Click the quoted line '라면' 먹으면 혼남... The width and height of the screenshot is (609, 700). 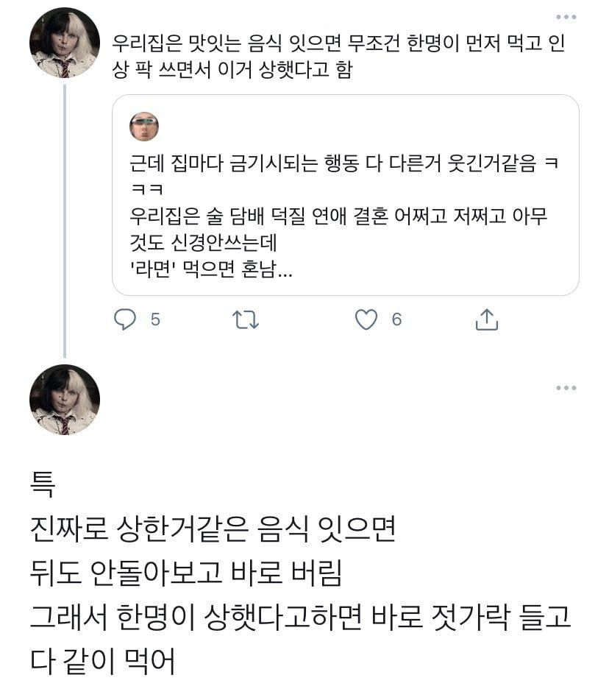coord(210,271)
